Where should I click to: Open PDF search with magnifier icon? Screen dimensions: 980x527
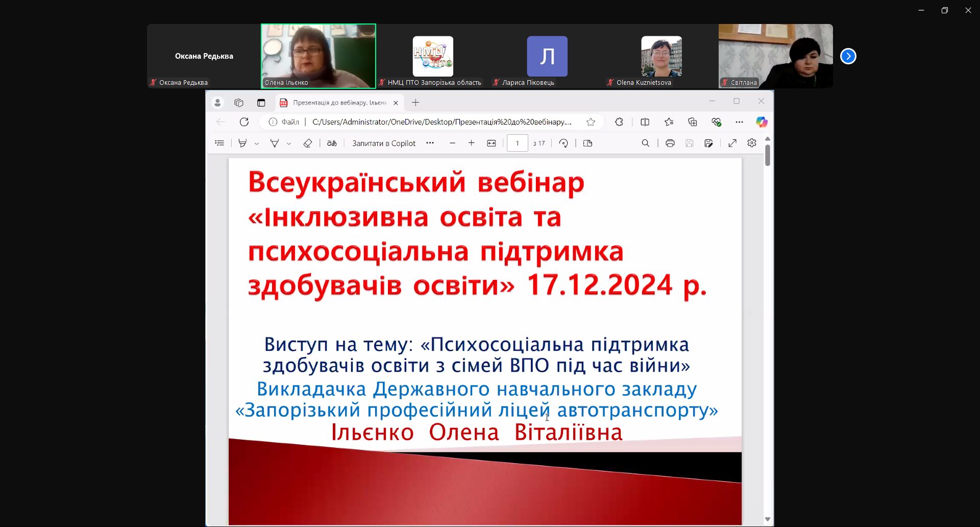tap(645, 143)
